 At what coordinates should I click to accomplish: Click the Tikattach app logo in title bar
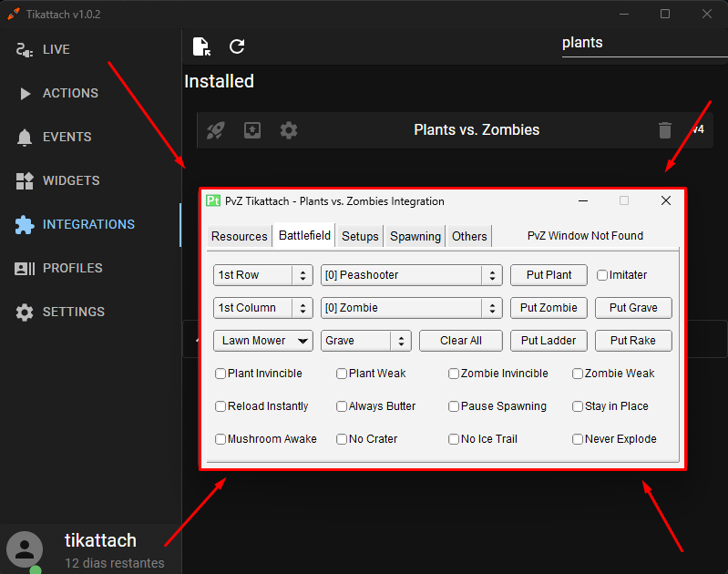[x=14, y=14]
